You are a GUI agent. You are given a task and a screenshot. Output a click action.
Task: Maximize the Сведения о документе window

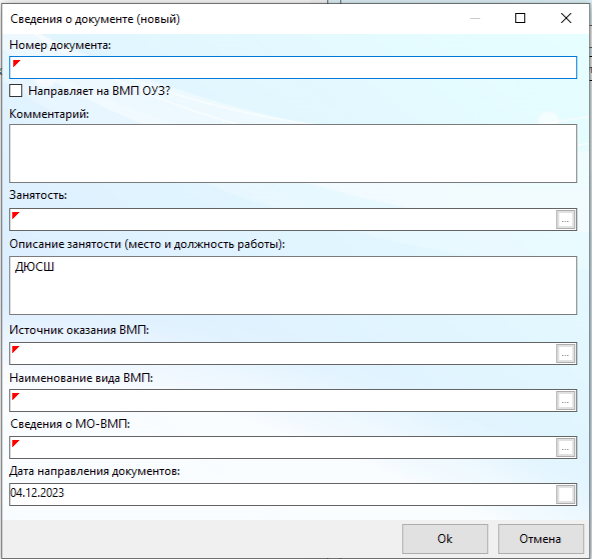pyautogui.click(x=520, y=18)
